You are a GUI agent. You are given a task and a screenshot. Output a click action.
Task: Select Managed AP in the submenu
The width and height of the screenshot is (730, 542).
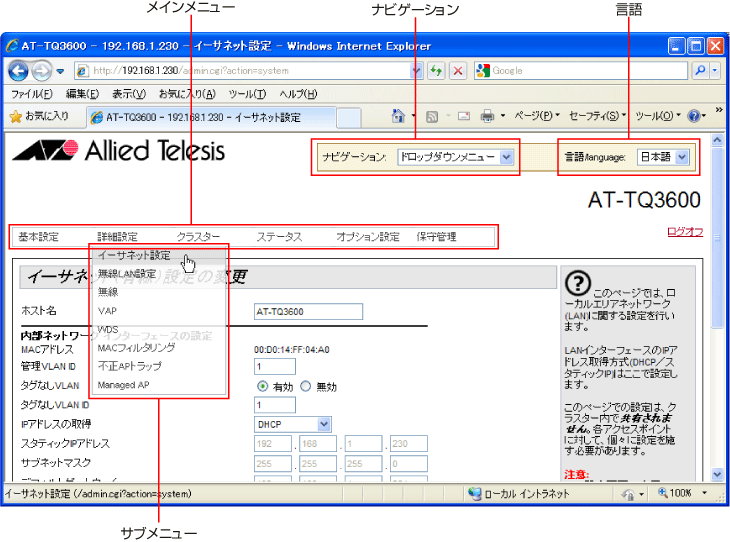coord(159,385)
